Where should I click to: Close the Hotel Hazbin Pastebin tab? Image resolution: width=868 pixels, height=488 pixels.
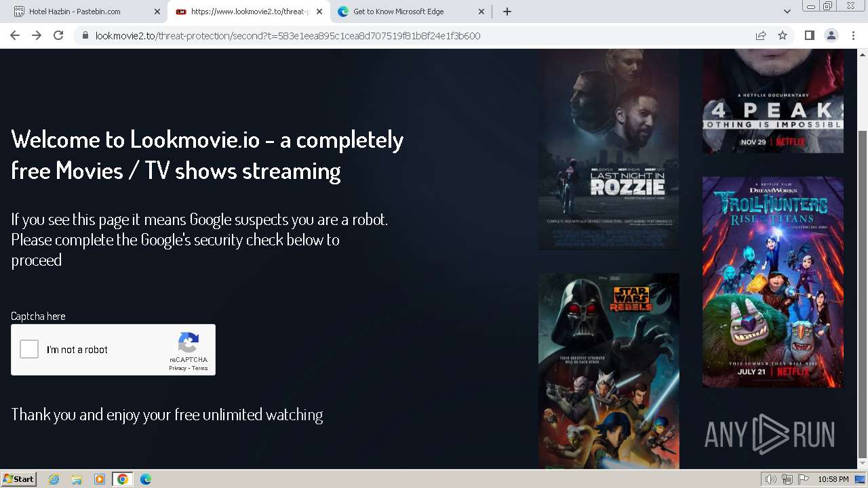click(157, 12)
